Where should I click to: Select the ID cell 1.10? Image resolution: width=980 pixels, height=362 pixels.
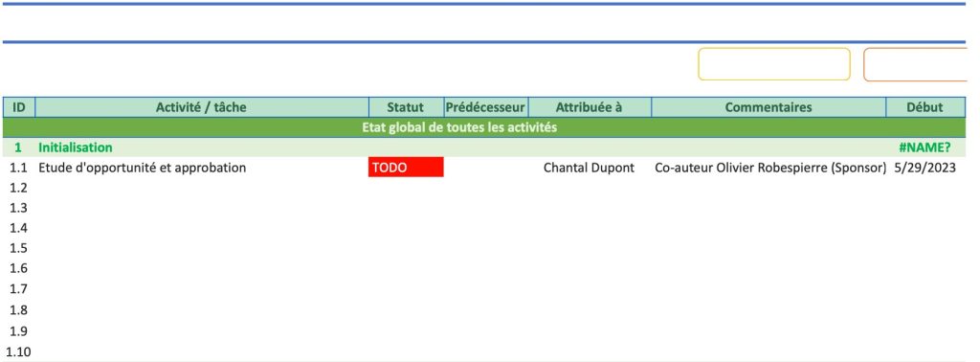pos(19,352)
